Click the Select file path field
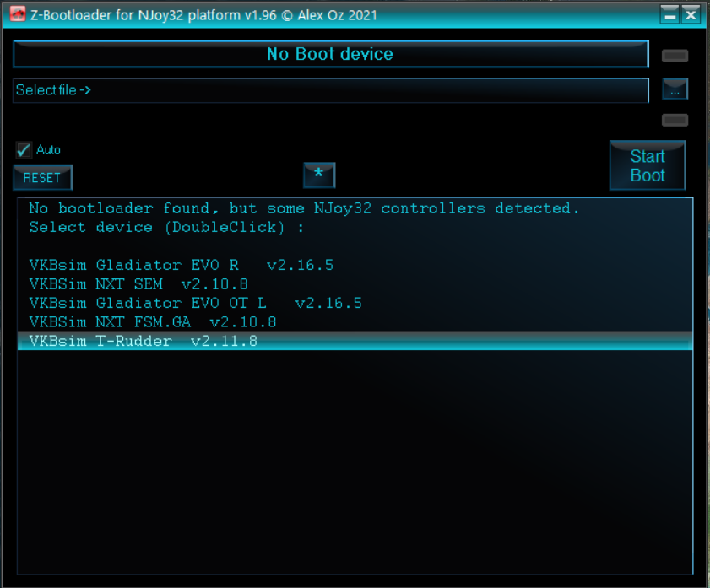Screen dimensions: 710x588 (331, 90)
